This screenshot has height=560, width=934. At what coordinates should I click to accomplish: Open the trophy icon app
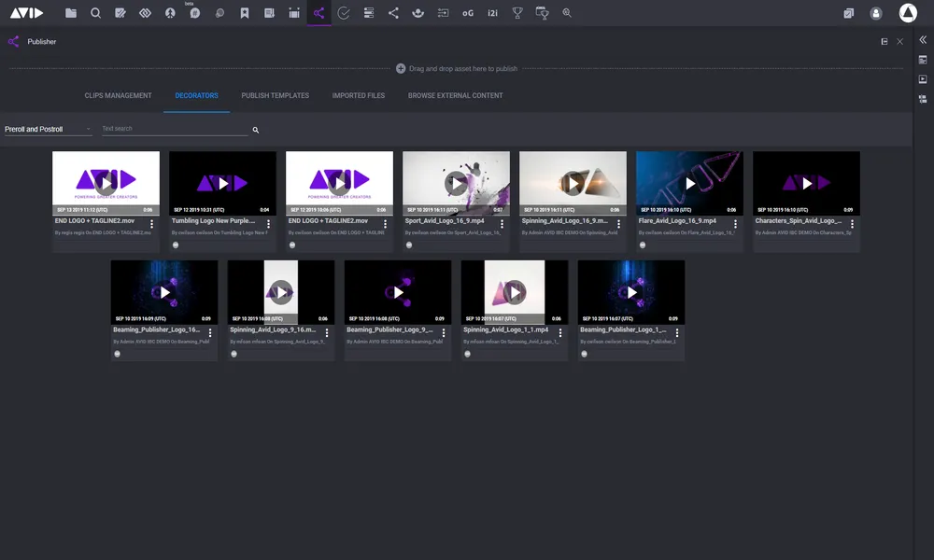point(517,13)
